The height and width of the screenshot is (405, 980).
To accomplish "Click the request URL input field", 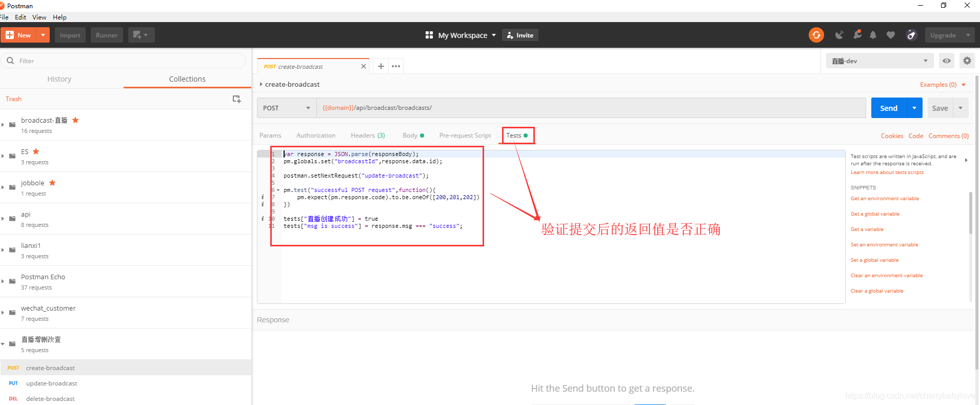I will (591, 108).
